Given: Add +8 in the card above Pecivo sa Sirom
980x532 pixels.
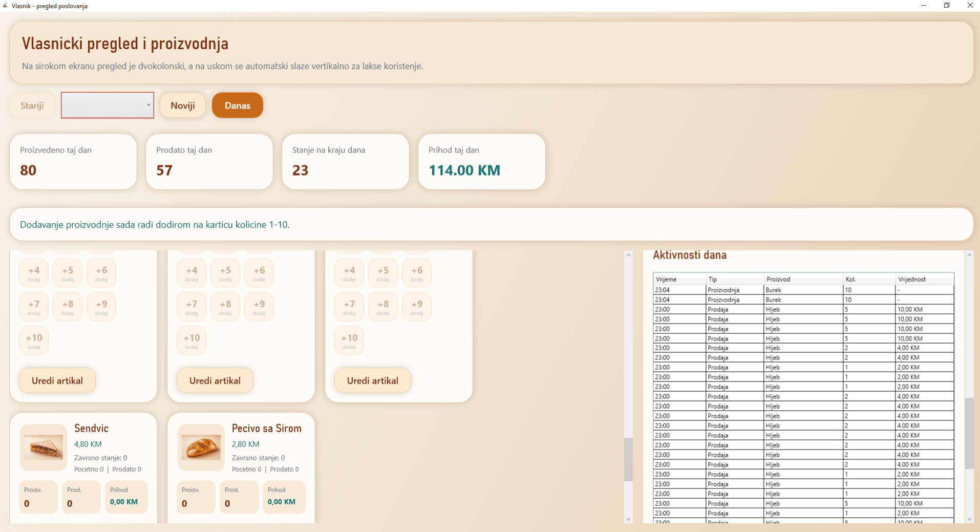Looking at the screenshot, I should [x=225, y=307].
